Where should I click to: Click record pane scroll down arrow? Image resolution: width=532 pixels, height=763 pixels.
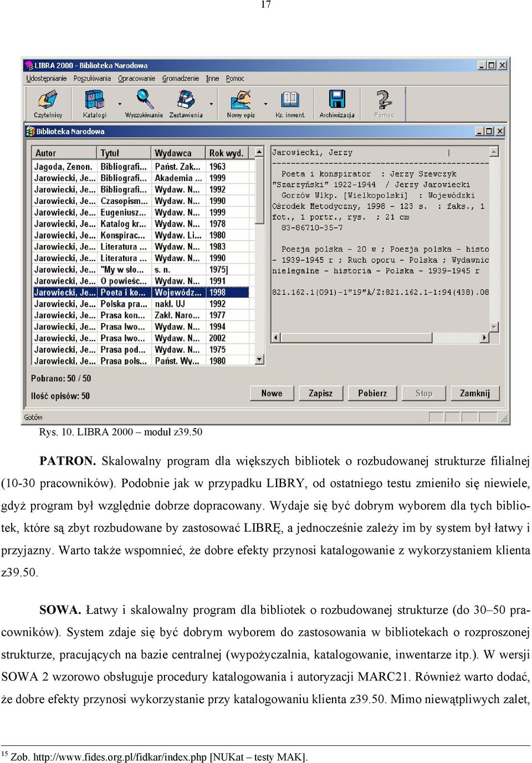(x=494, y=327)
